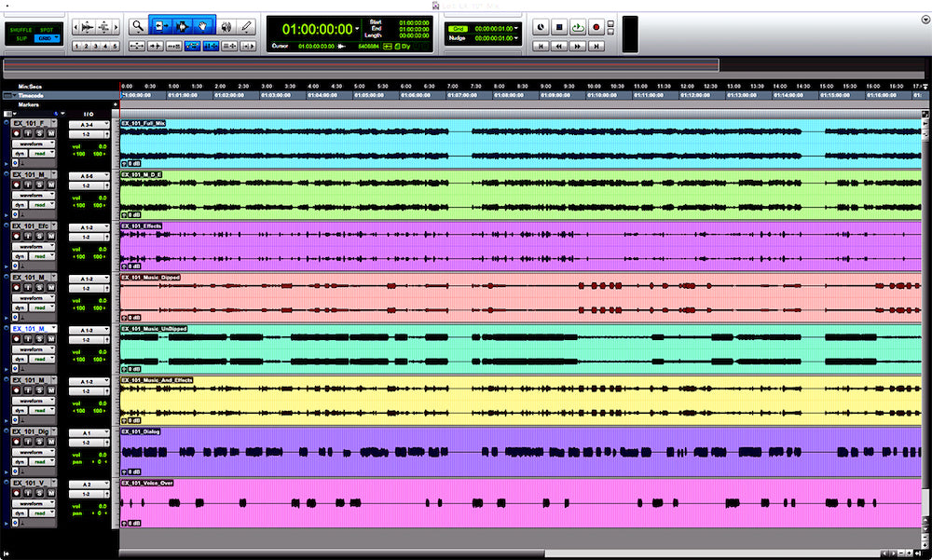Select the Zoomer tool
Viewport: 932px width, 560px height.
pyautogui.click(x=139, y=27)
